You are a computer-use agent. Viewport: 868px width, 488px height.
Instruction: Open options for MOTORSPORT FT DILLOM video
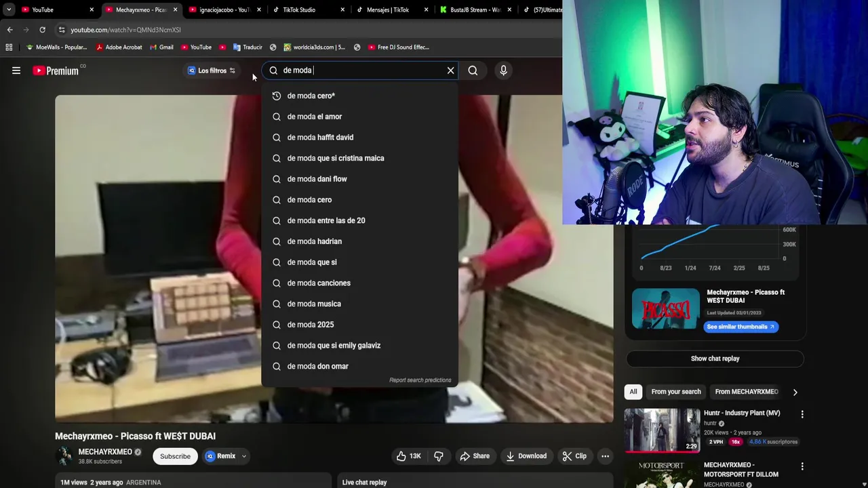pos(802,466)
